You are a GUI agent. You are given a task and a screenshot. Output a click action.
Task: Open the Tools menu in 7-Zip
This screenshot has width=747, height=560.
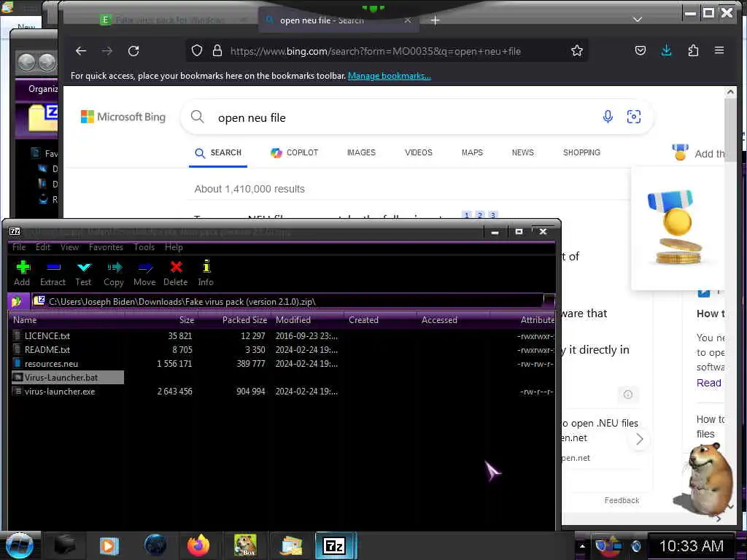144,247
